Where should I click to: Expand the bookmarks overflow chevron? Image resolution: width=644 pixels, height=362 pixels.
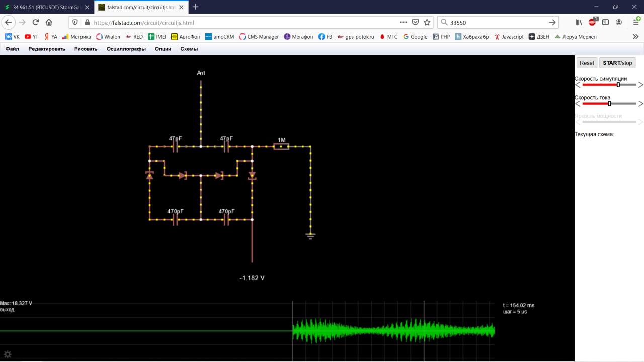click(635, 37)
